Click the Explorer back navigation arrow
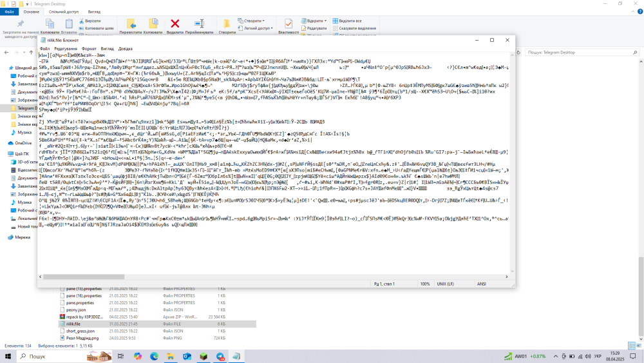Viewport: 644px width, 363px height. (6, 52)
